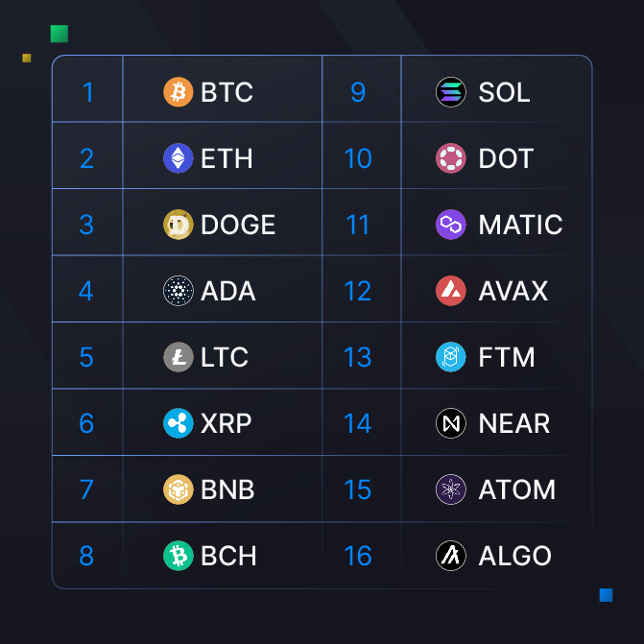This screenshot has width=644, height=644.
Task: Click rank number 16 cell
Action: pyautogui.click(x=358, y=556)
